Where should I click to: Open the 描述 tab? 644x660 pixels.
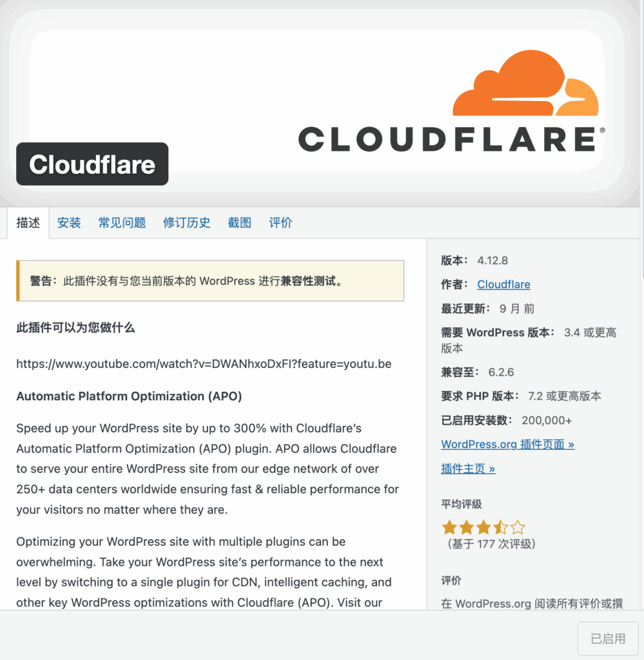pyautogui.click(x=28, y=222)
